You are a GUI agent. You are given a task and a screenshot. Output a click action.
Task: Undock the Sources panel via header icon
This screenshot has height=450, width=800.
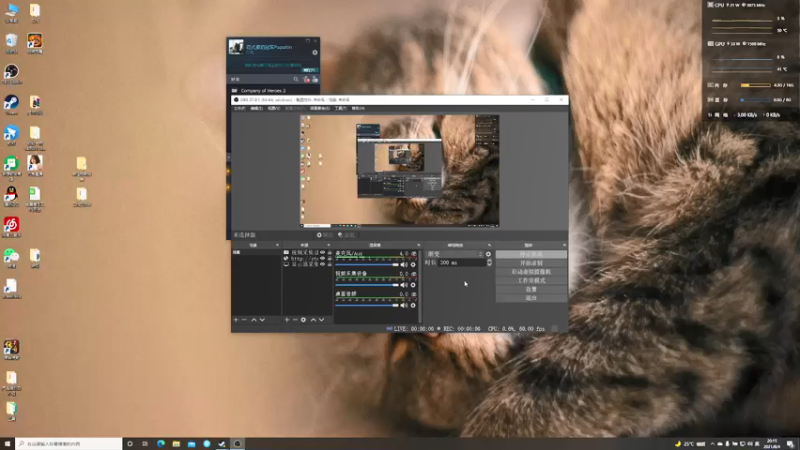(x=329, y=245)
